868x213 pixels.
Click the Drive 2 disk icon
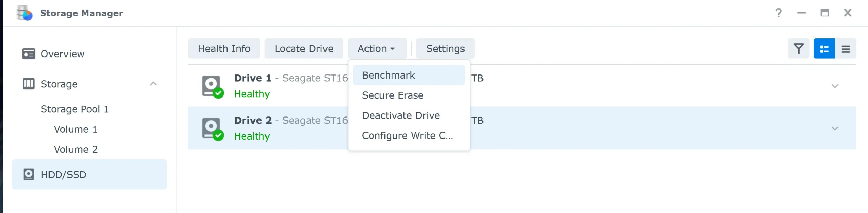[x=212, y=128]
